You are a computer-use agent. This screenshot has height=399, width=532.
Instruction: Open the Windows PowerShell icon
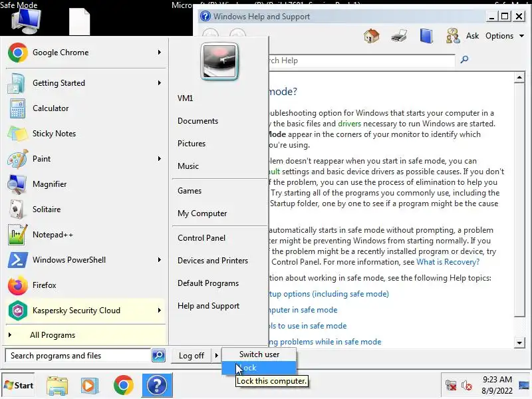tap(18, 260)
